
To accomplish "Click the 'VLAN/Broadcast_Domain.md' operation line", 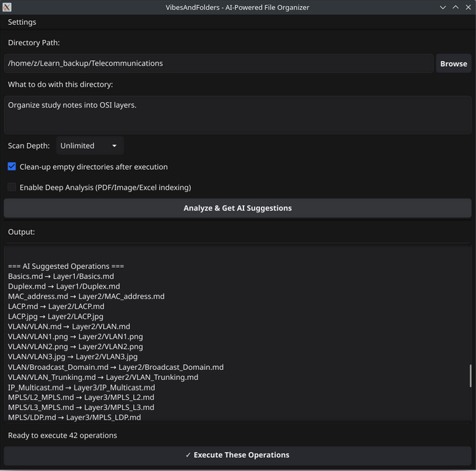I will coord(116,367).
